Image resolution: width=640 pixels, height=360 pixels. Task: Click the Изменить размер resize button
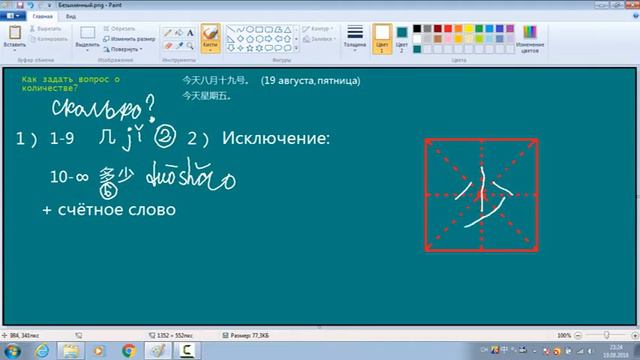[129, 39]
